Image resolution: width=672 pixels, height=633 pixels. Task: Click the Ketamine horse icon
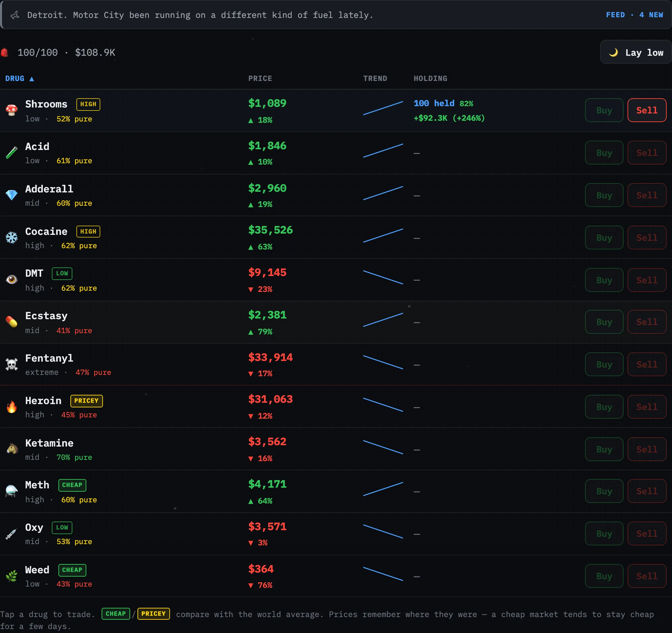coord(12,449)
